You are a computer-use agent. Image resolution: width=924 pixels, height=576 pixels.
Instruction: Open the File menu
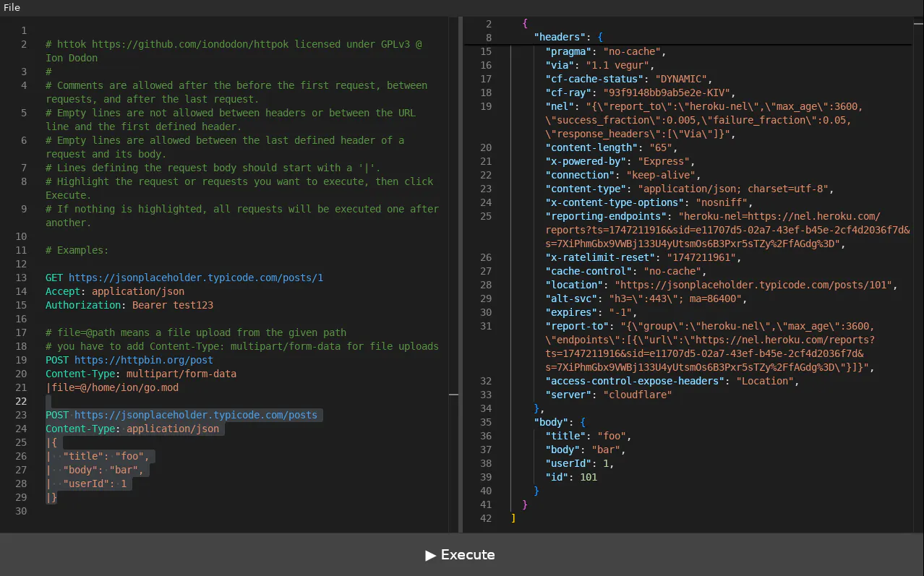point(12,8)
